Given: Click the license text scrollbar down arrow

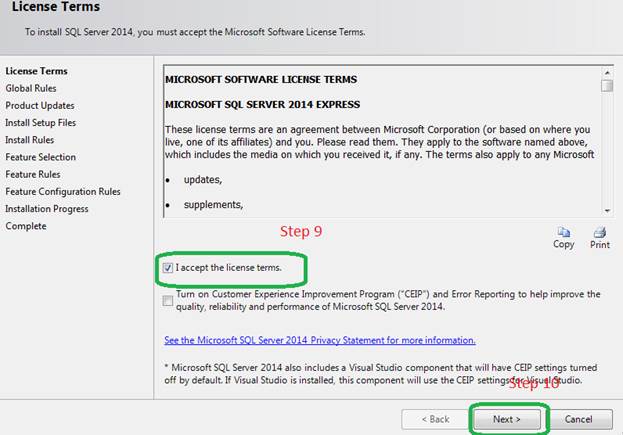Looking at the screenshot, I should (607, 211).
